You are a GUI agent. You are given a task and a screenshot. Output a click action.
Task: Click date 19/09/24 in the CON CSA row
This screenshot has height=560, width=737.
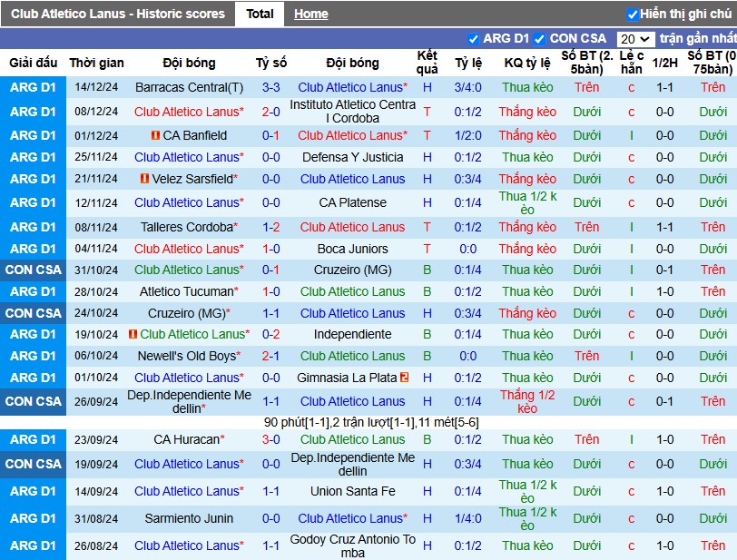click(x=96, y=464)
